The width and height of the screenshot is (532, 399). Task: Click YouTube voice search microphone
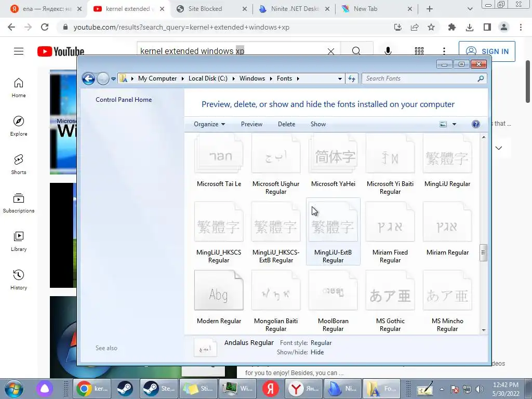pos(388,51)
